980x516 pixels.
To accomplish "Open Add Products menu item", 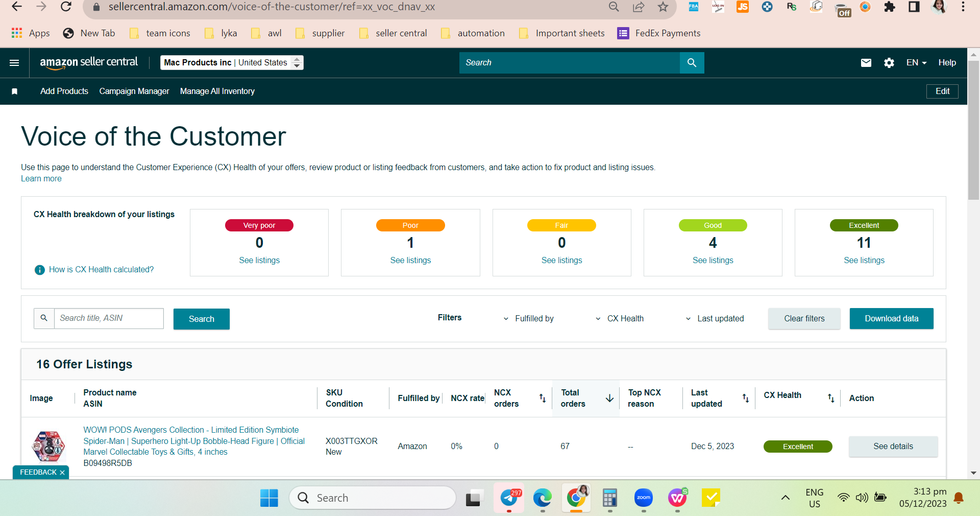I will tap(64, 91).
